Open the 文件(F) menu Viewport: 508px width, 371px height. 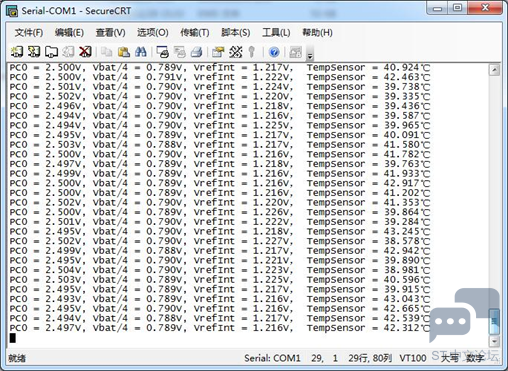[29, 32]
